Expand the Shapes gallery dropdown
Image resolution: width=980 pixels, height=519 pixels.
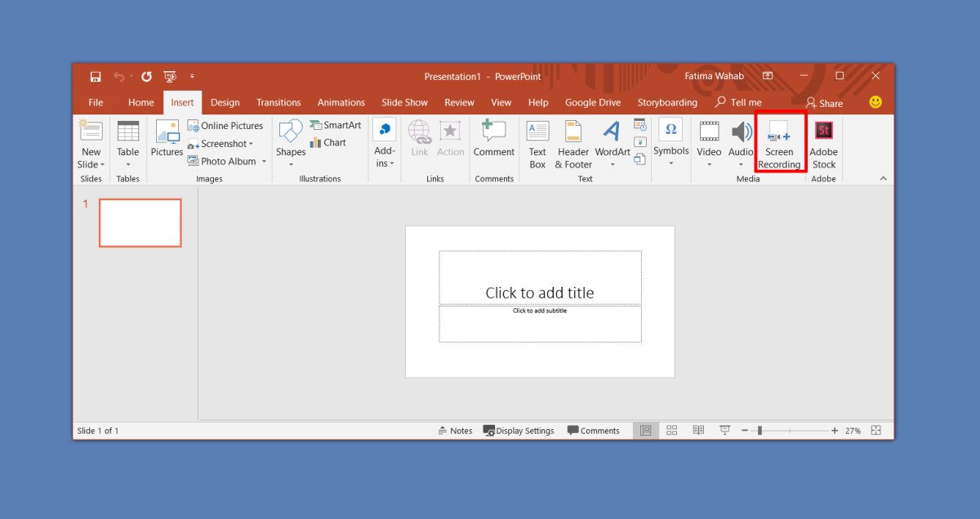(x=291, y=164)
